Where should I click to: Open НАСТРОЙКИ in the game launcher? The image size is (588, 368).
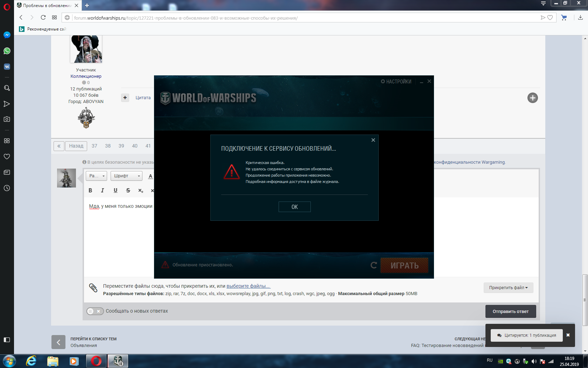point(396,82)
